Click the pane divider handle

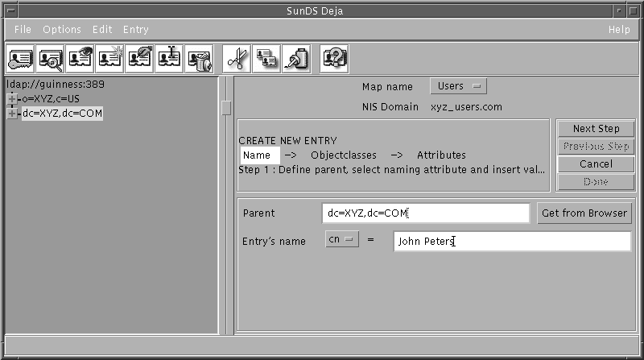point(226,108)
